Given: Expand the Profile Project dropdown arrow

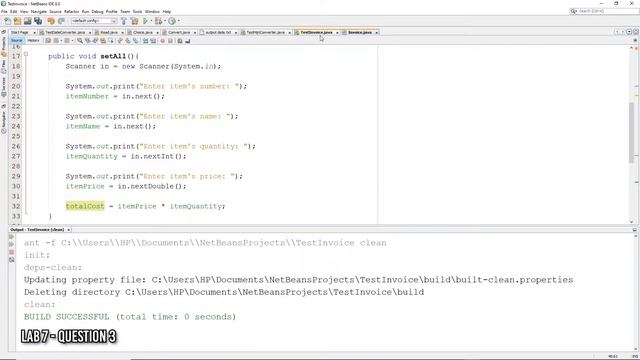Looking at the screenshot, I should (x=178, y=21).
